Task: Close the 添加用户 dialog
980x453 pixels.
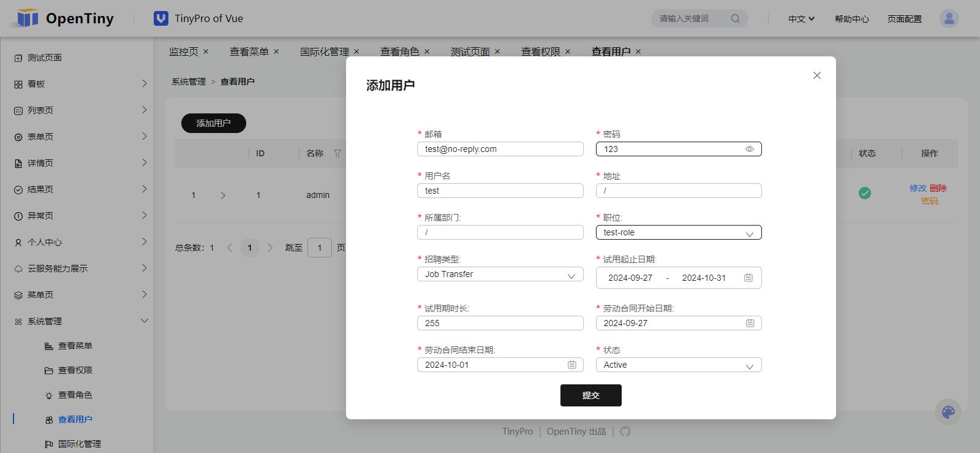Action: [817, 75]
